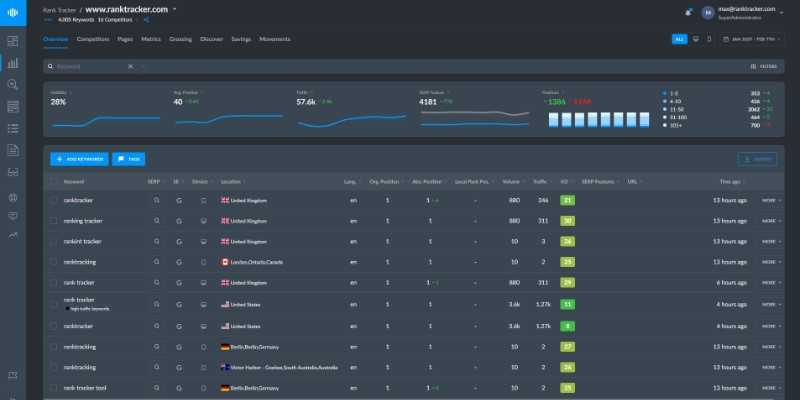The image size is (800, 400).
Task: Open SERP magnifier for ranking tracker row
Action: (x=157, y=221)
